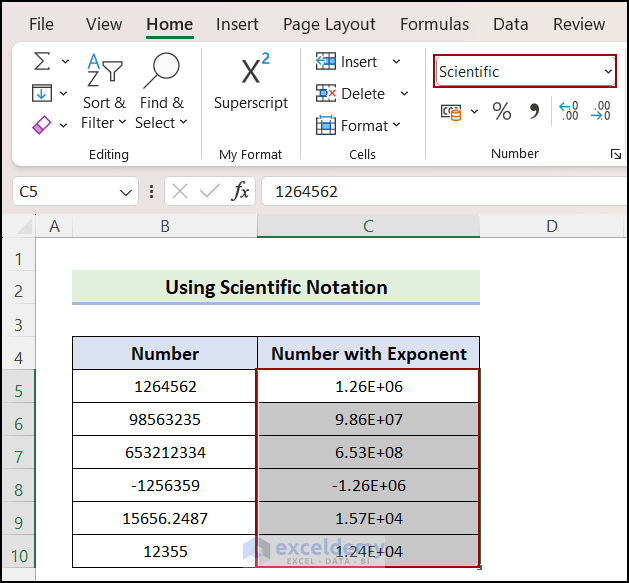This screenshot has height=583, width=629.
Task: Click the formula bar Enter checkmark
Action: coord(210,191)
